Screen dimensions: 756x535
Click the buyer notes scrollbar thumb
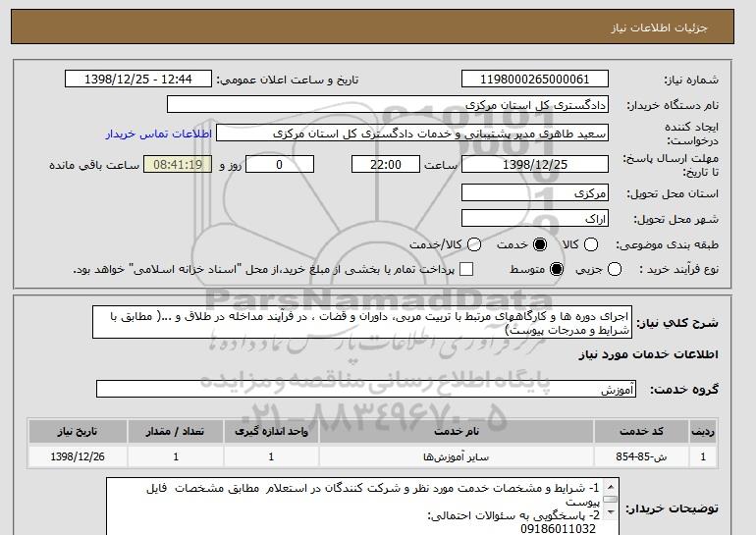point(611,500)
